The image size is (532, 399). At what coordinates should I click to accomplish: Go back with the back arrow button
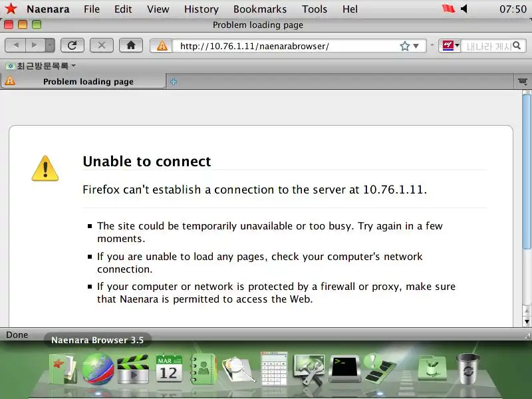15,45
